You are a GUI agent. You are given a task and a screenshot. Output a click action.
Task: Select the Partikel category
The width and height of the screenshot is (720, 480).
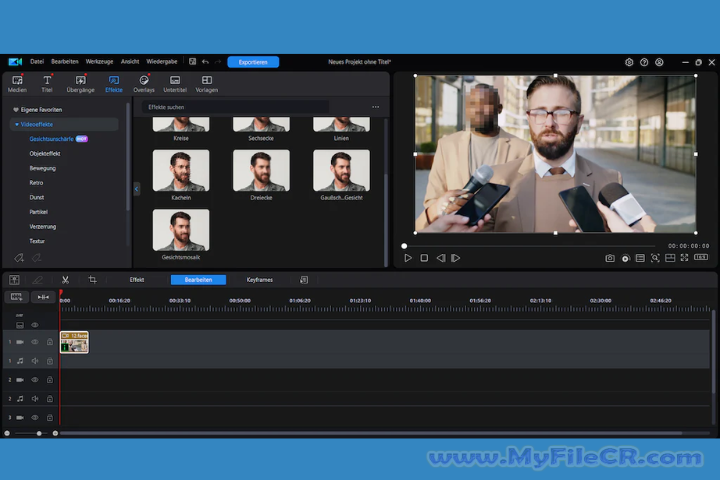pyautogui.click(x=39, y=212)
